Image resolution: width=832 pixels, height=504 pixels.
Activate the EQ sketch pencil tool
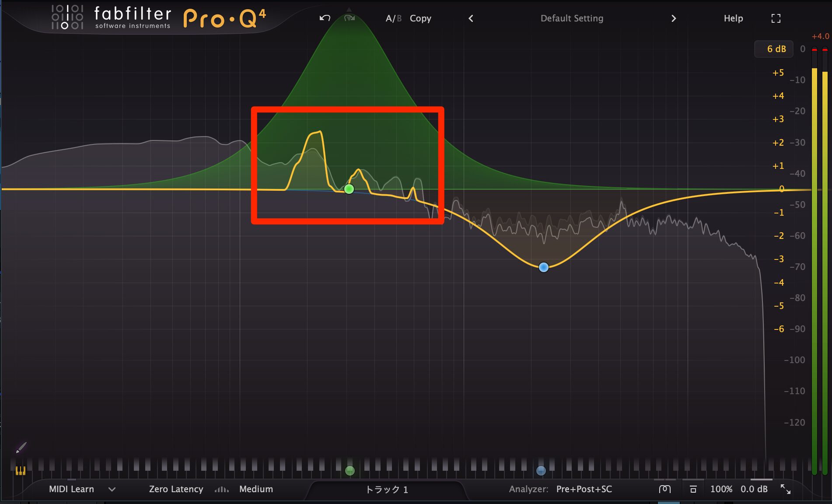[21, 447]
